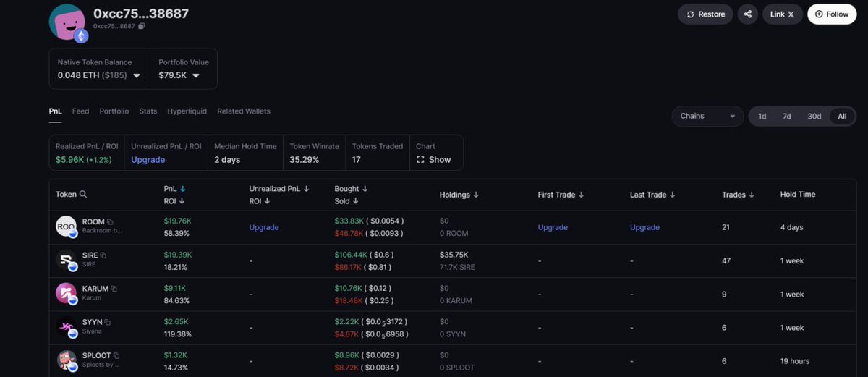Image resolution: width=868 pixels, height=377 pixels.
Task: Click the Follow button
Action: click(x=832, y=14)
